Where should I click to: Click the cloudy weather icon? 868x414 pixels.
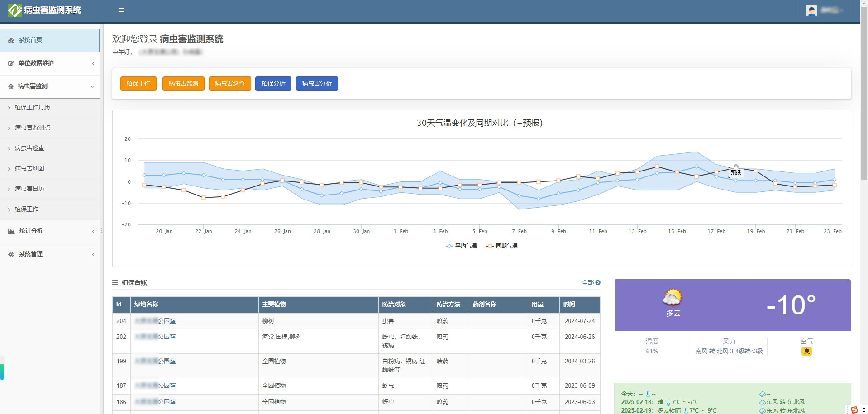pos(672,298)
